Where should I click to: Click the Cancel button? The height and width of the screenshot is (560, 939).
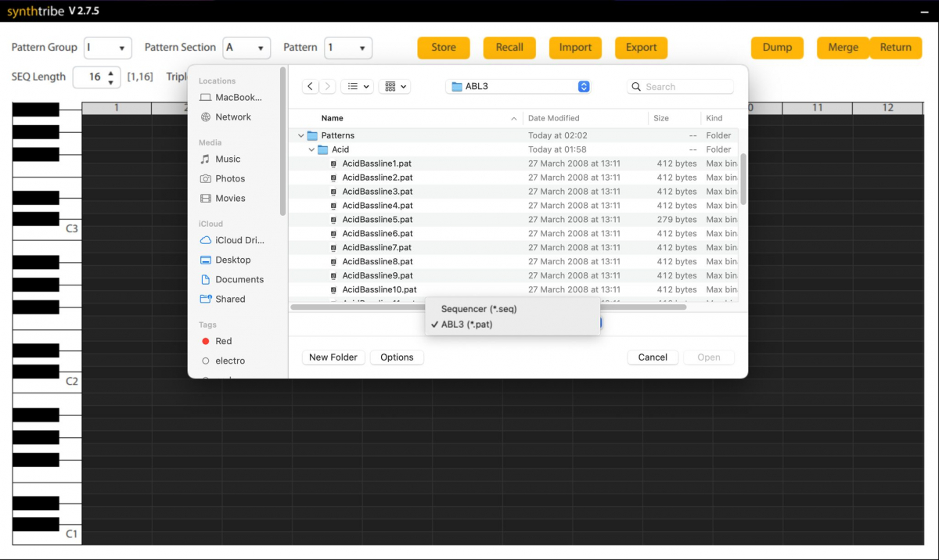(x=652, y=357)
